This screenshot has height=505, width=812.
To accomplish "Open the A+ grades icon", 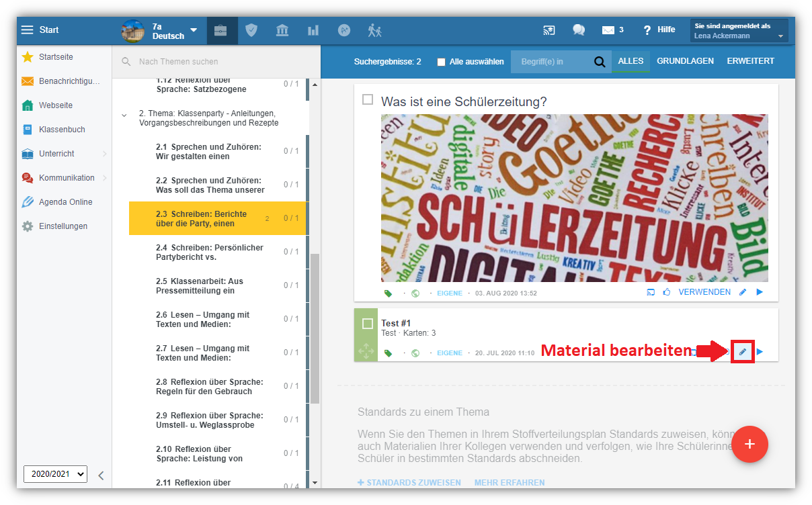I will tap(344, 30).
